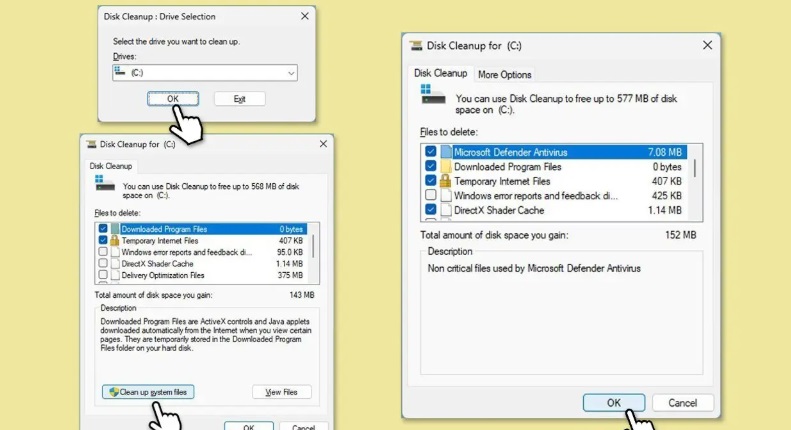
Task: Click scrollbar of files list in 568 MB window
Action: pyautogui.click(x=313, y=246)
